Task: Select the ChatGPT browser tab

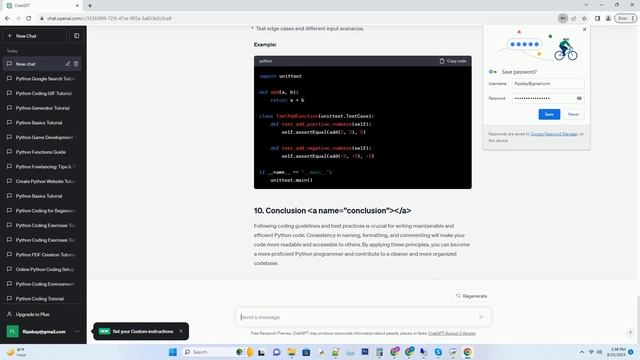Action: click(43, 6)
